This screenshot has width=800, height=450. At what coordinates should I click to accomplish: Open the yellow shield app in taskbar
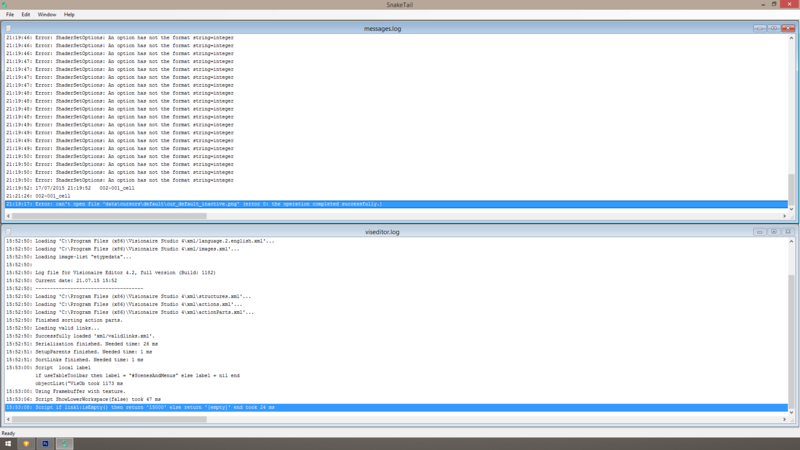point(28,442)
